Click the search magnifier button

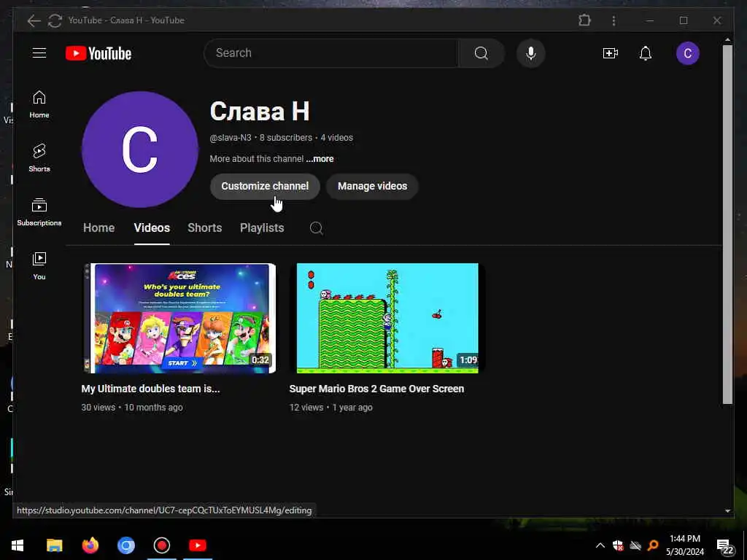[x=481, y=52]
